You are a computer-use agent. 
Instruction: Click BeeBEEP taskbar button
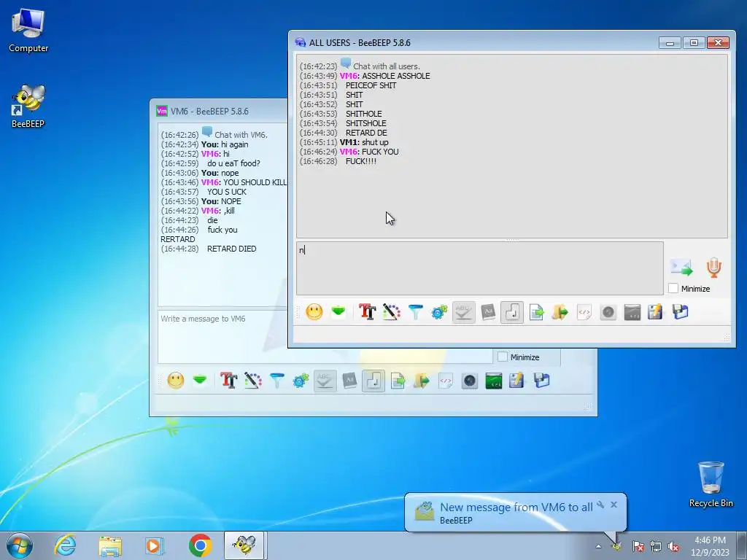[x=244, y=545]
